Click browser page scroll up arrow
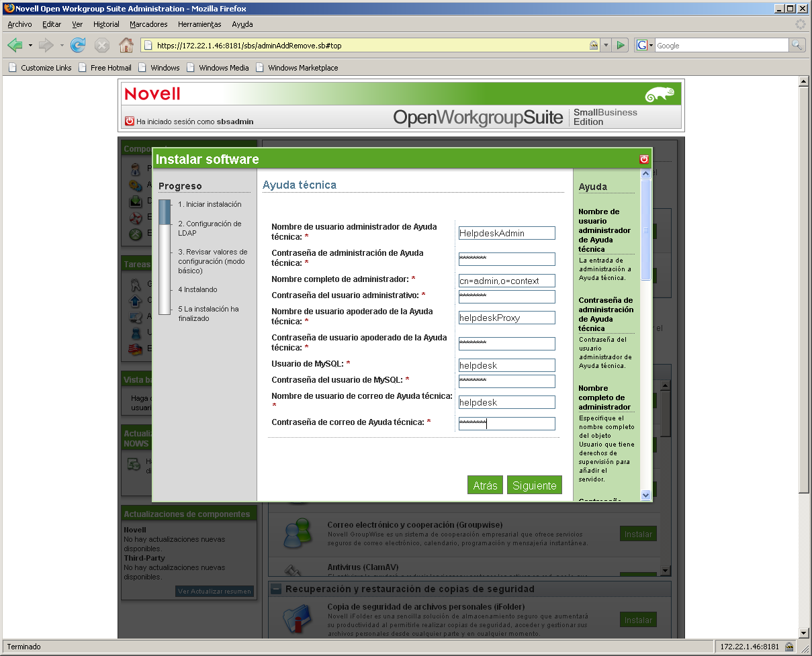The height and width of the screenshot is (656, 812). 803,81
